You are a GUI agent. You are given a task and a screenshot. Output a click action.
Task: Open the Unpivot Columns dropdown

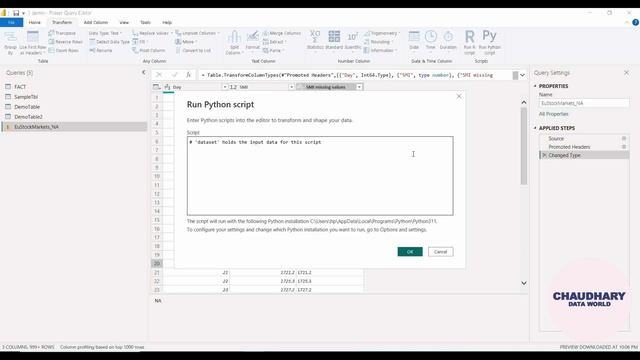(x=198, y=33)
